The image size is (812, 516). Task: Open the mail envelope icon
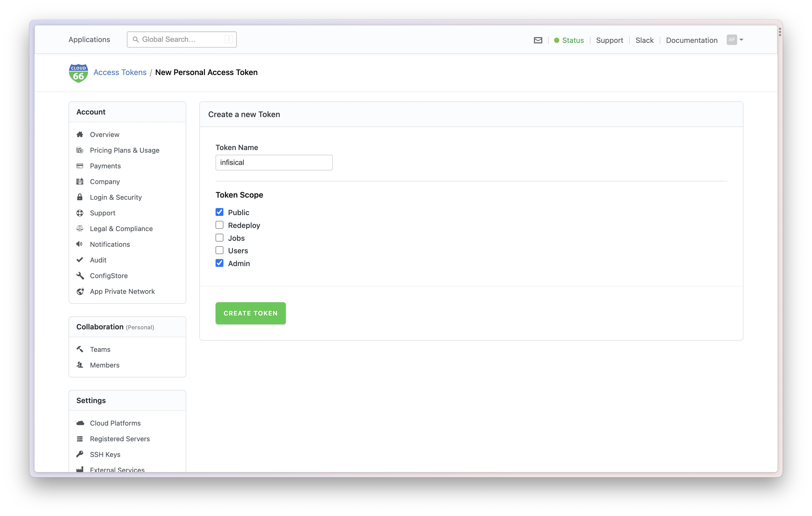538,41
